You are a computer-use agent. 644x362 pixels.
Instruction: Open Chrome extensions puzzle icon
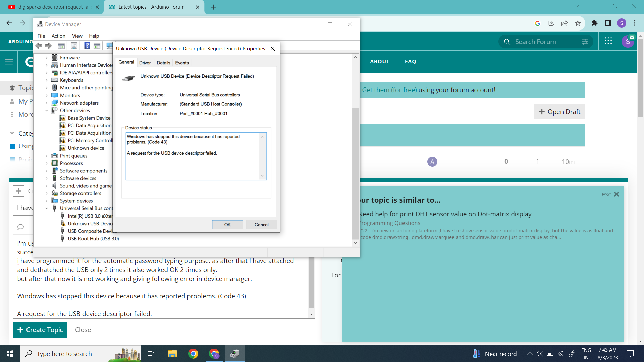(x=594, y=23)
